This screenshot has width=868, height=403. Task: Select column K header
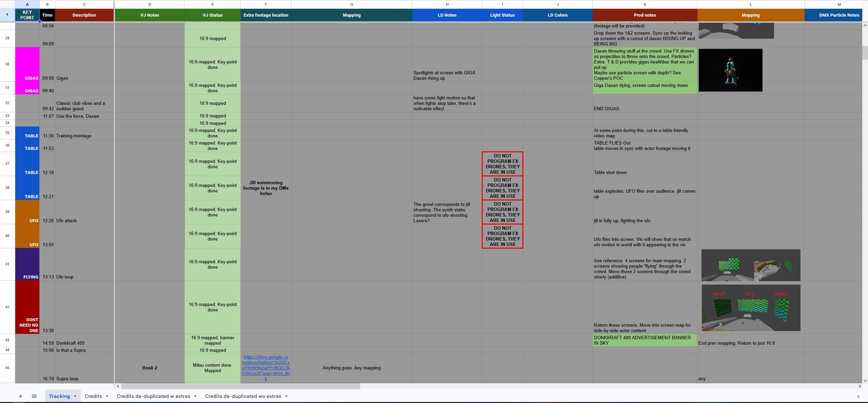pos(645,4)
